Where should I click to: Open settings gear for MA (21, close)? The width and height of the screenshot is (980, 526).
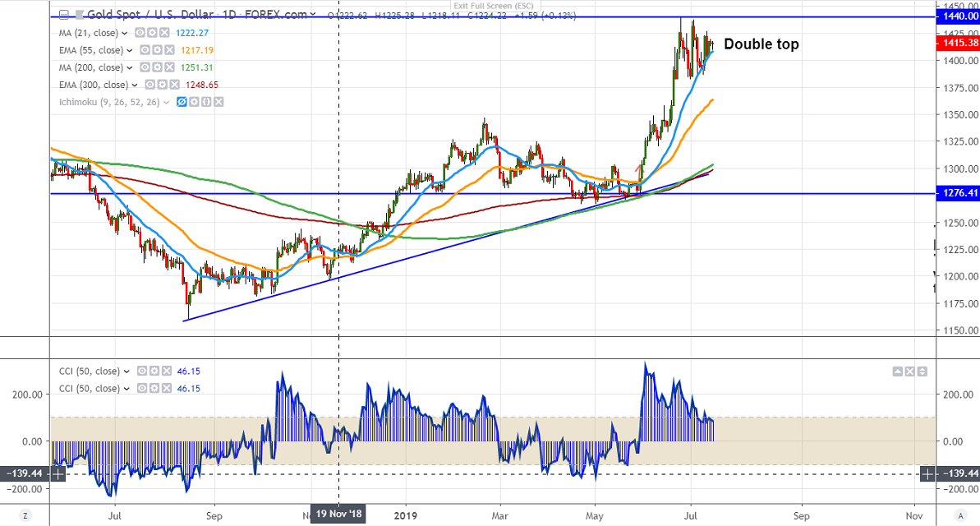click(x=153, y=33)
